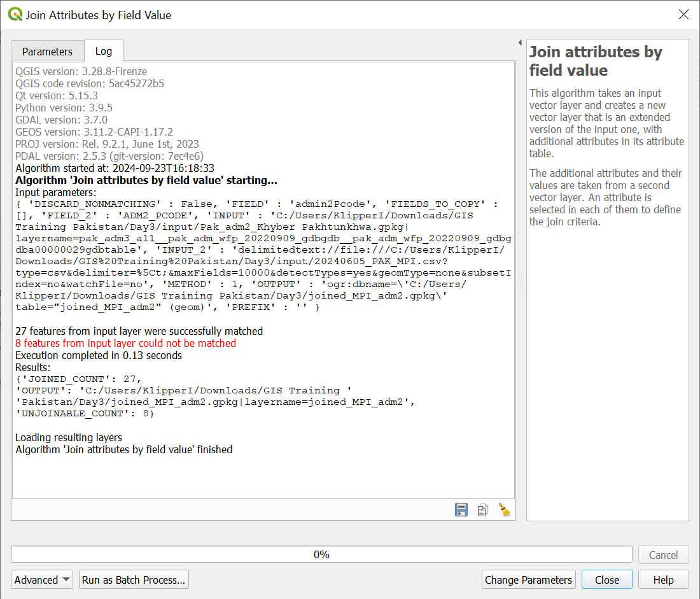The height and width of the screenshot is (599, 700).
Task: Collapse the help panel using the arrow
Action: tap(520, 43)
